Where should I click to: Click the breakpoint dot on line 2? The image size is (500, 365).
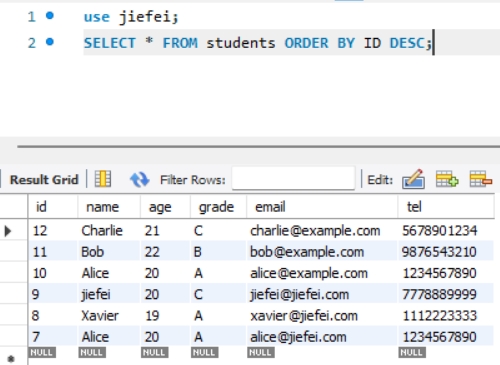point(50,42)
